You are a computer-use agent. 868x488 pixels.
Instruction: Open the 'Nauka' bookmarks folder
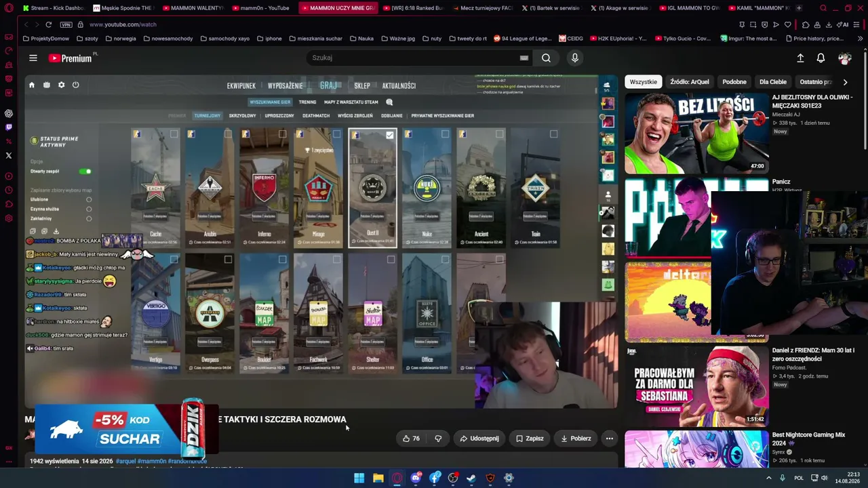click(361, 39)
